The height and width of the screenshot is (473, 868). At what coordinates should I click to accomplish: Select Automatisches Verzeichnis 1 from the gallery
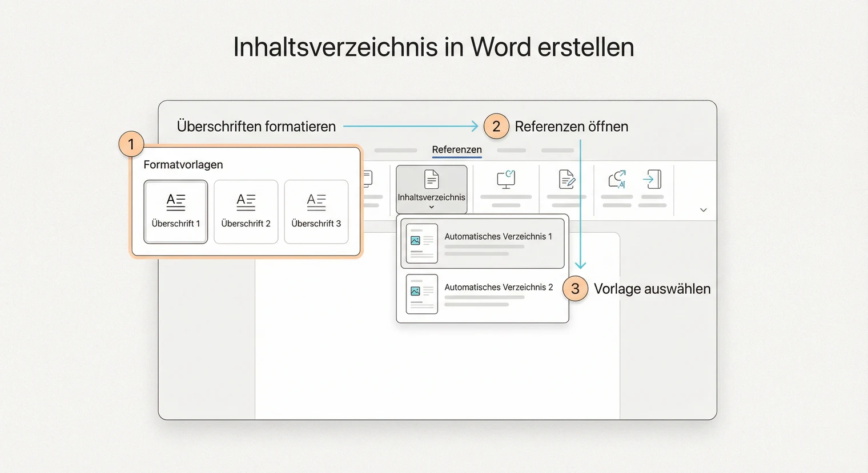point(483,242)
